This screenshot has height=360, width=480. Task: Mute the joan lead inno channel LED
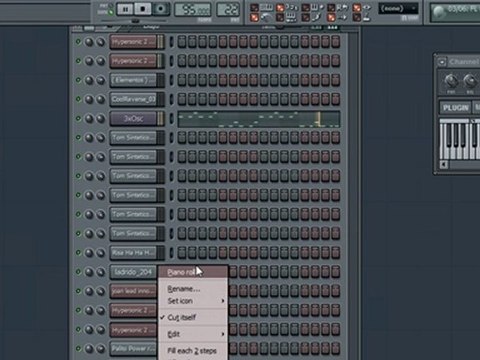pos(78,291)
